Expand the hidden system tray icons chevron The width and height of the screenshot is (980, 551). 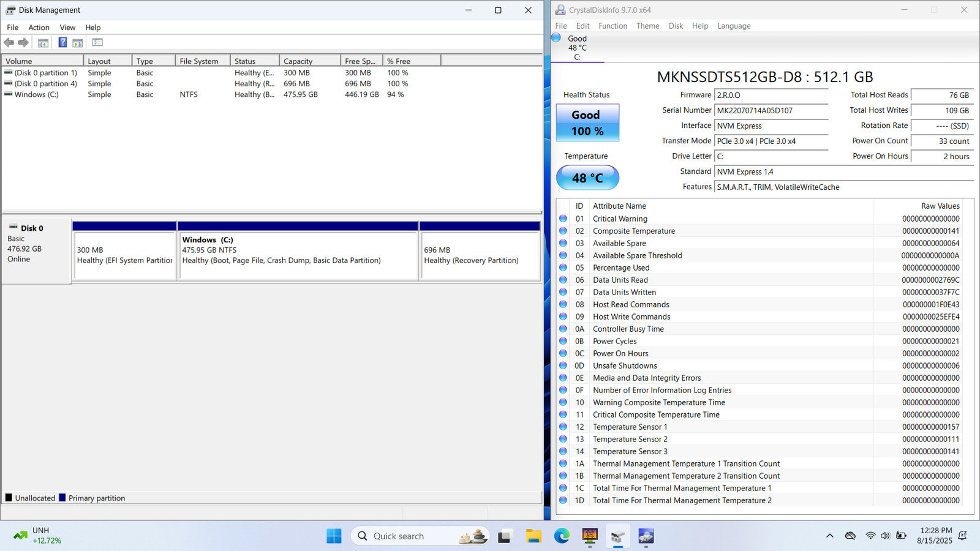[830, 536]
